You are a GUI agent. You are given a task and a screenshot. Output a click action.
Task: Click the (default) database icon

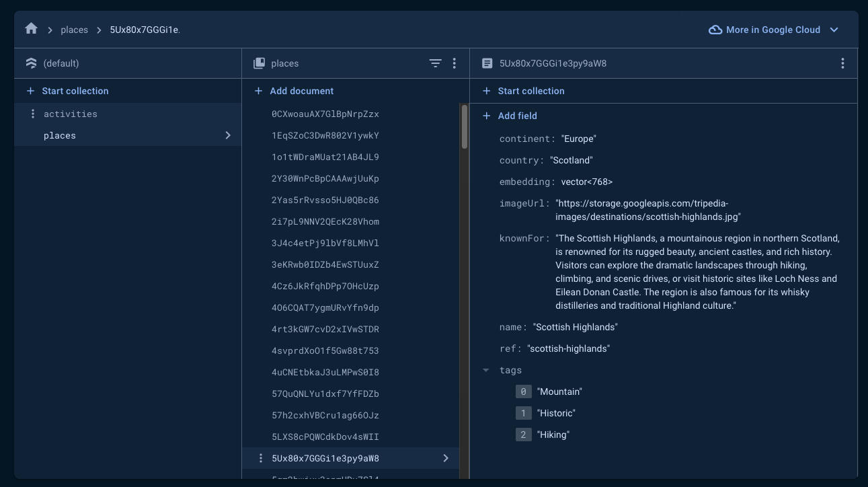click(31, 63)
